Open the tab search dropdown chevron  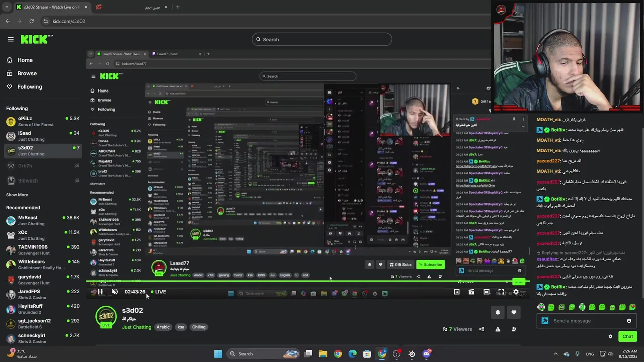[6, 7]
